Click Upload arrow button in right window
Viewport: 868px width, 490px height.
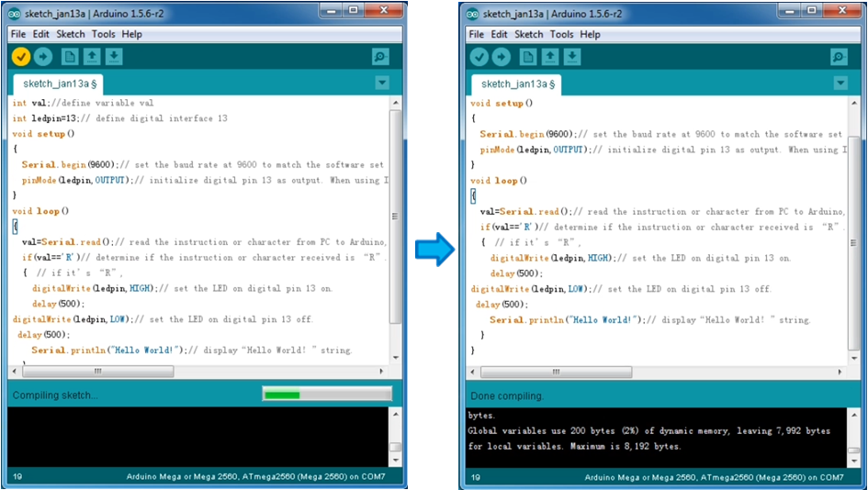pyautogui.click(x=502, y=56)
